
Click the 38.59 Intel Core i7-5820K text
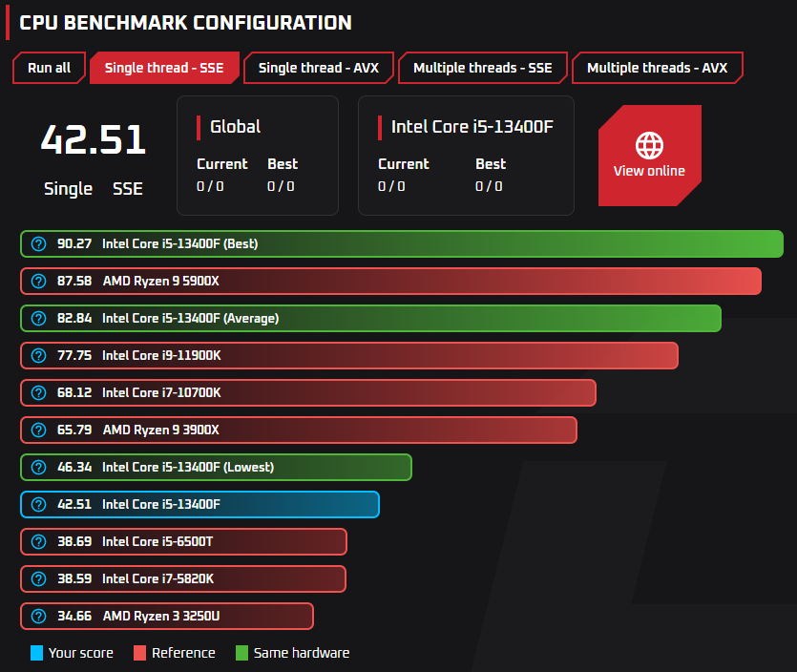click(136, 579)
